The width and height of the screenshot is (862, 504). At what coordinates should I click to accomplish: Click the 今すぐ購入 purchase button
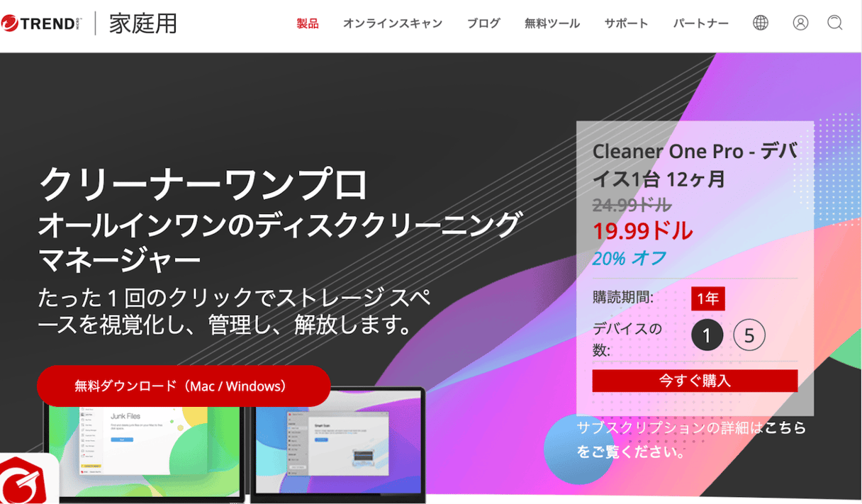695,381
